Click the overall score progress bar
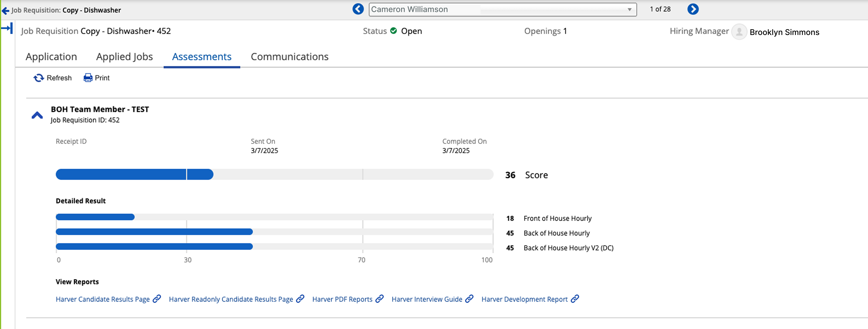 pos(275,174)
